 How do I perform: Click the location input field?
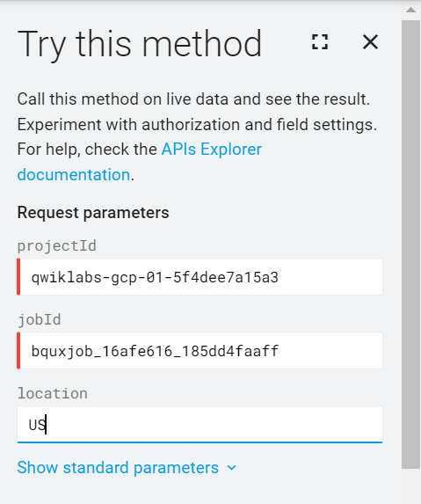[200, 425]
